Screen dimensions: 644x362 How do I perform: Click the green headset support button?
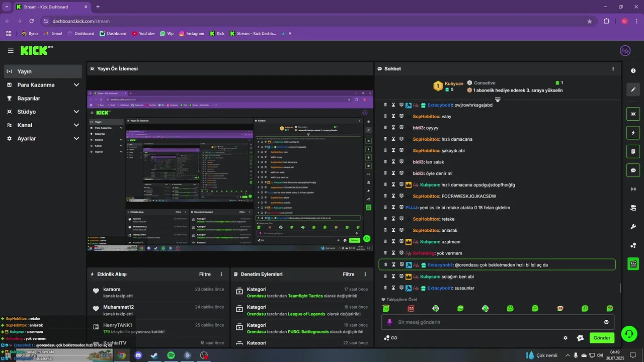click(x=628, y=333)
